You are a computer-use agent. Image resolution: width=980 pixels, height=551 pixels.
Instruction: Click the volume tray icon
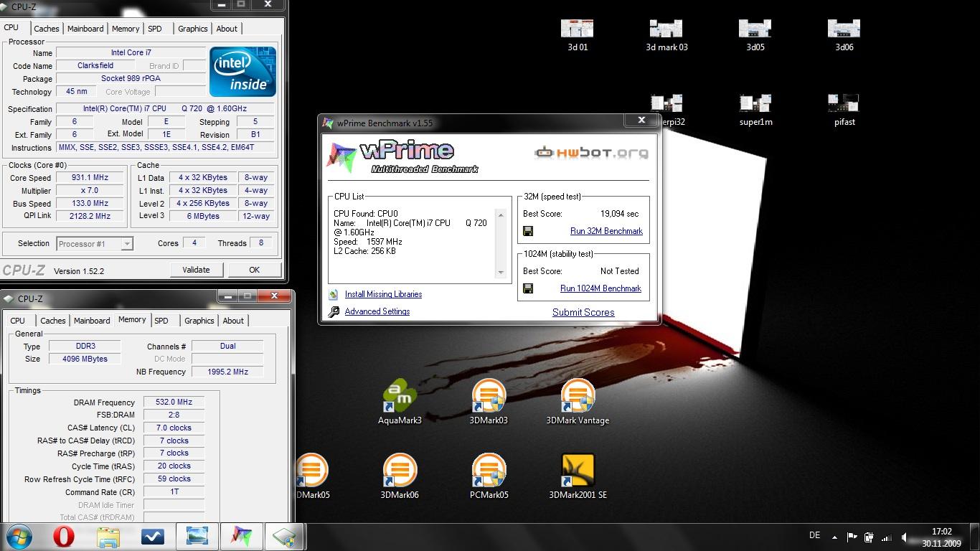[905, 537]
